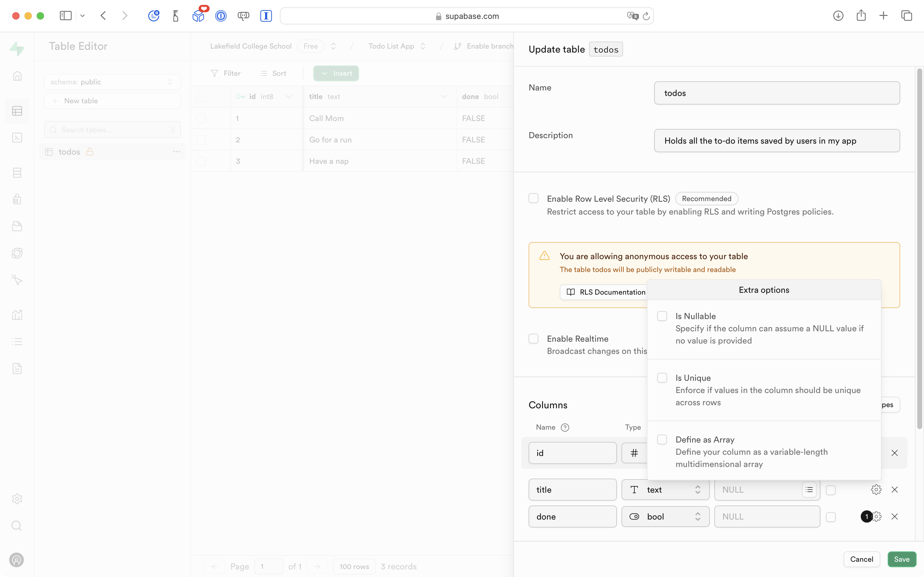Viewport: 924px width, 577px height.
Task: Check the Is Nullable option
Action: [662, 316]
